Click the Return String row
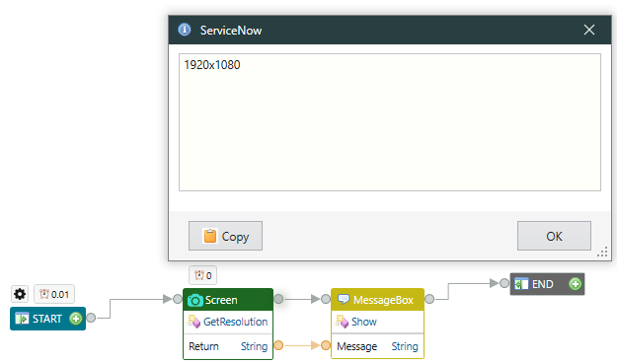Viewport: 617px width, 364px height. (228, 346)
